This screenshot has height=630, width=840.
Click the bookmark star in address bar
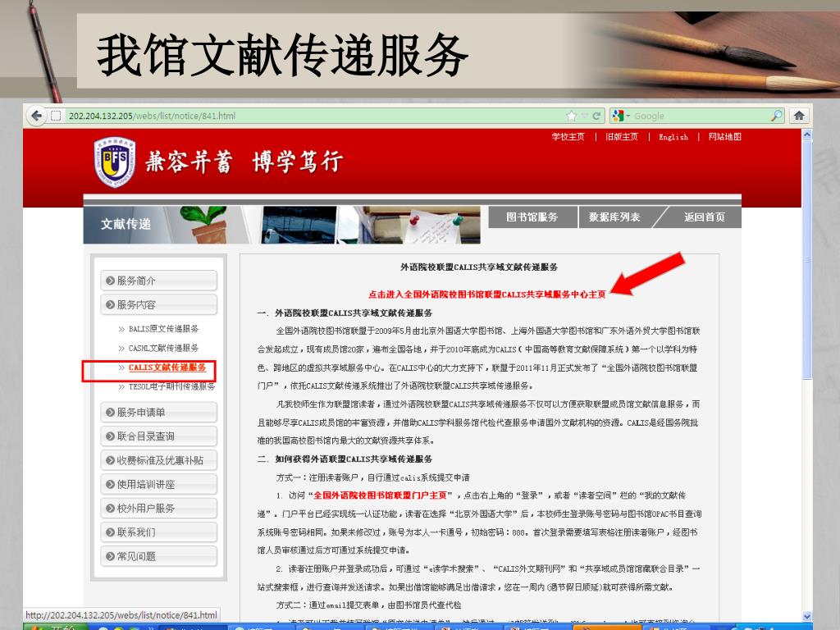(x=572, y=116)
